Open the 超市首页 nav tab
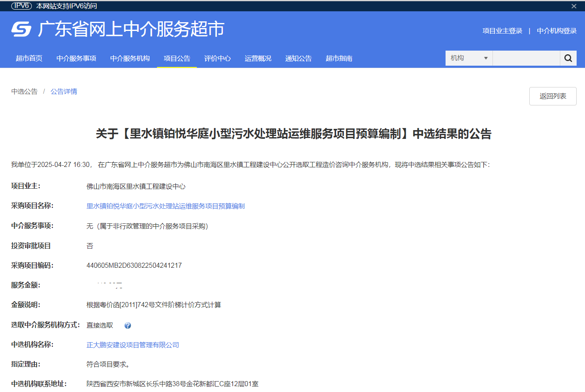Image resolution: width=585 pixels, height=392 pixels. [29, 58]
